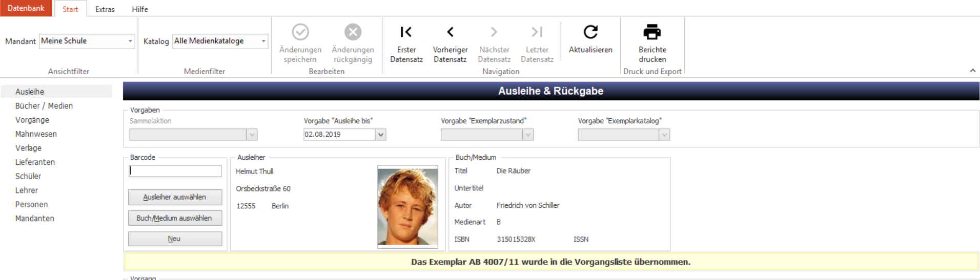This screenshot has width=980, height=280.
Task: Click the Änderungen speichern checkmark icon
Action: (300, 32)
